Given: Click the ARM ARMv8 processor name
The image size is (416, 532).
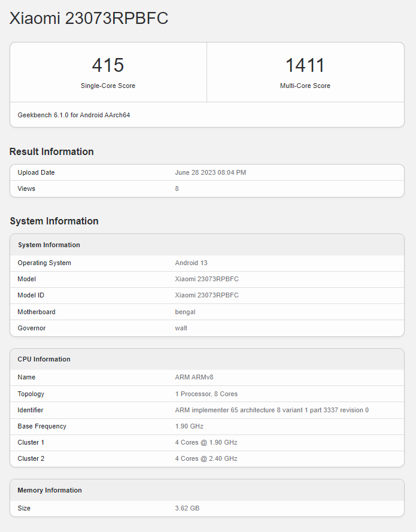Looking at the screenshot, I should (194, 377).
